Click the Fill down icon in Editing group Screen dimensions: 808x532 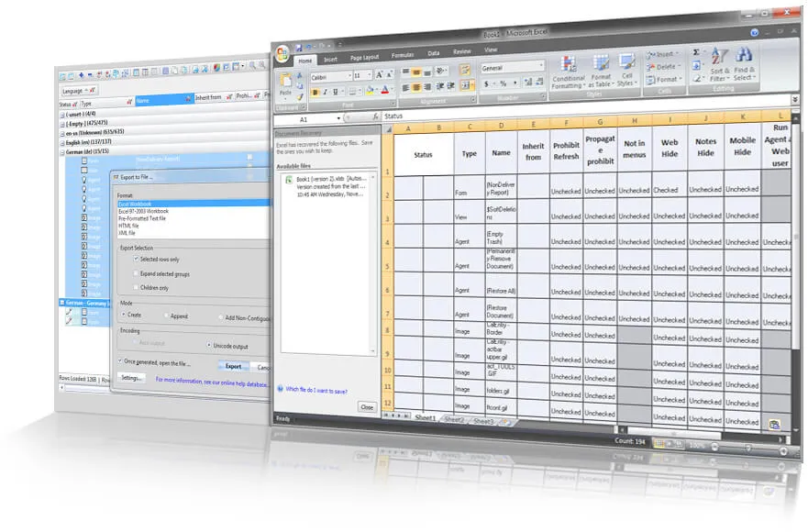(696, 65)
